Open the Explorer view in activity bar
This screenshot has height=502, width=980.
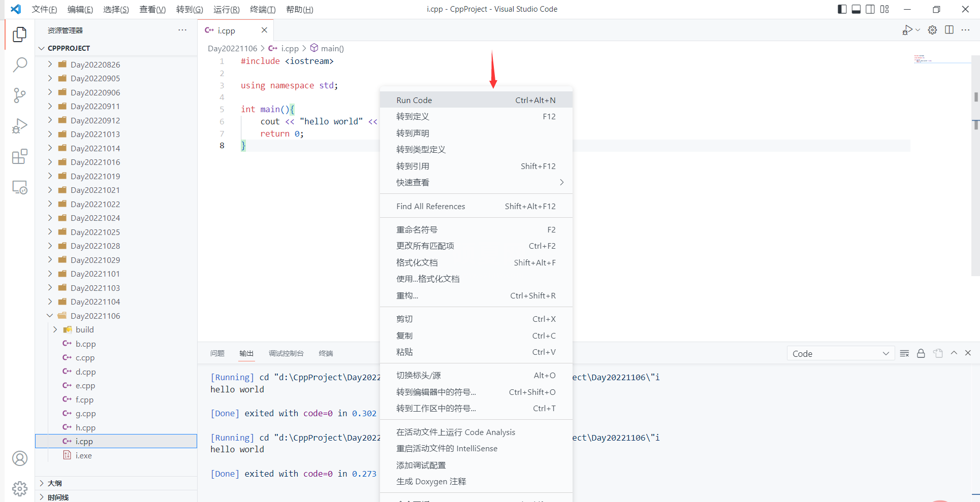point(19,34)
